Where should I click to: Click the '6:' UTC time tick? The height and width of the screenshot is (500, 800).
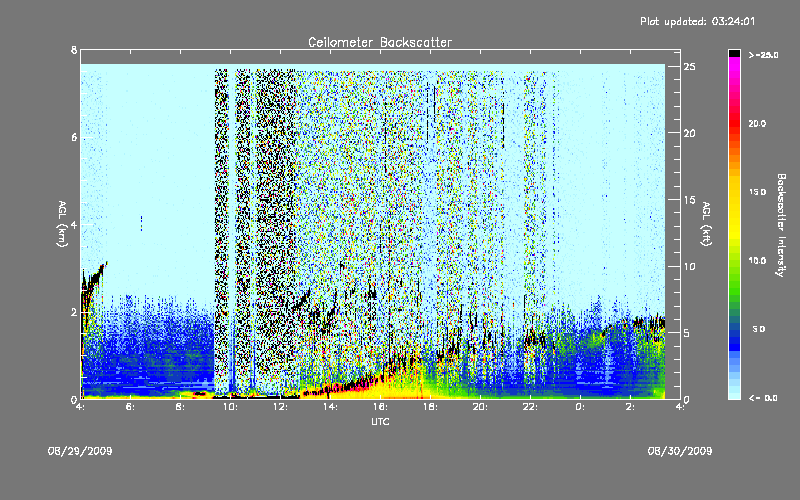point(130,407)
